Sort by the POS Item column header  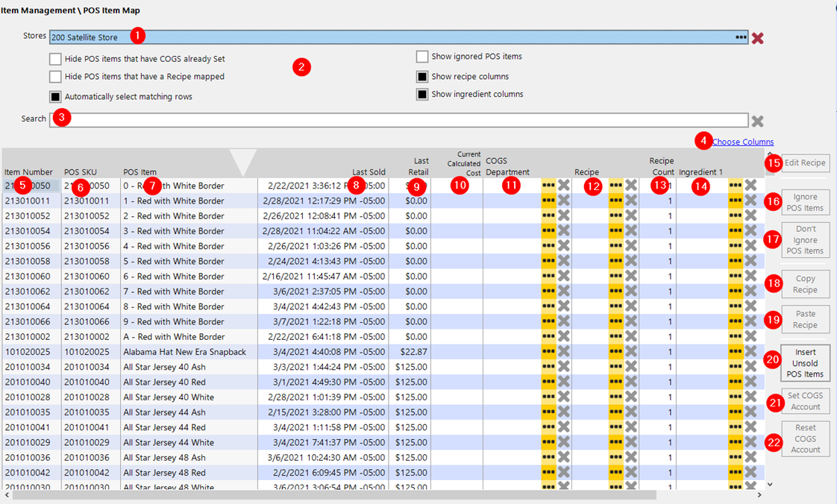140,172
